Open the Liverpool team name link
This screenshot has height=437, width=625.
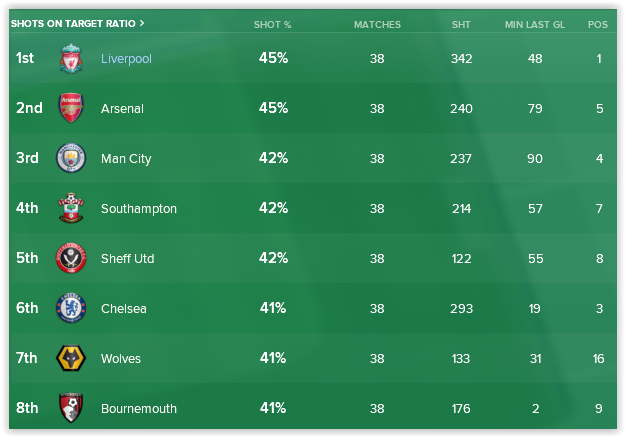[126, 59]
